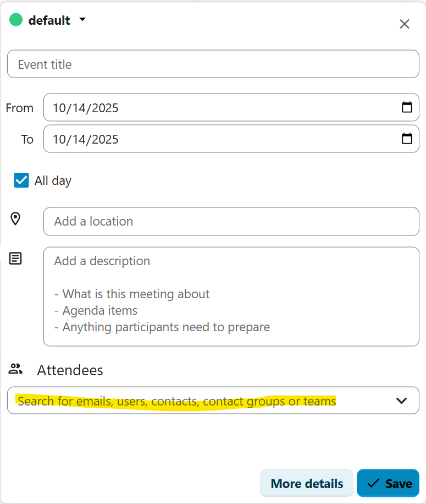Expand the attendees search dropdown chevron
426x504 pixels.
click(402, 401)
